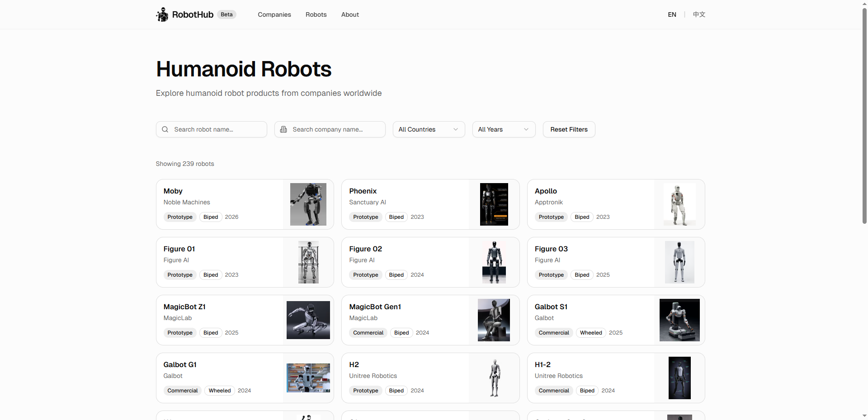Open the Moby robot thumbnail image
The width and height of the screenshot is (868, 420).
coord(308,204)
